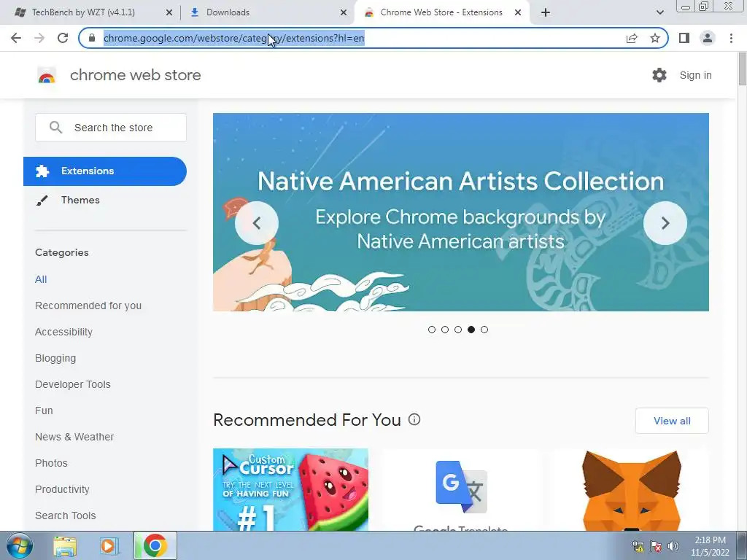Click the Recommended For You info icon
Screen dimensions: 747x560
(414, 419)
